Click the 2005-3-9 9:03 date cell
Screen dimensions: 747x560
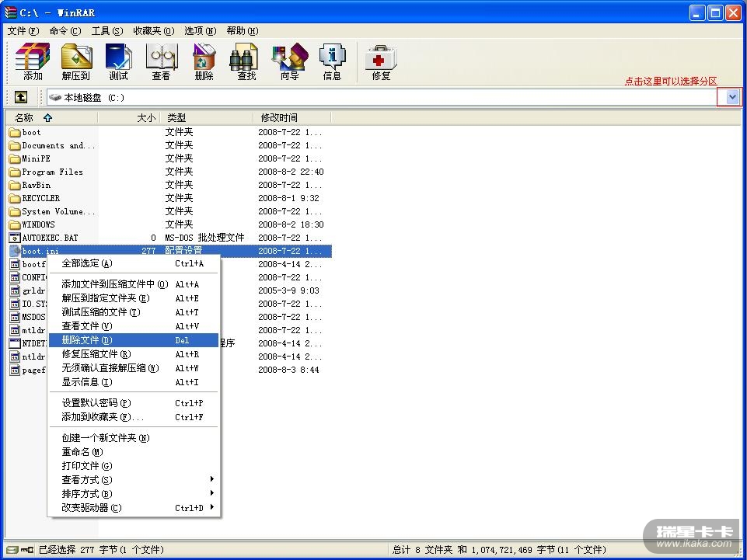[288, 290]
